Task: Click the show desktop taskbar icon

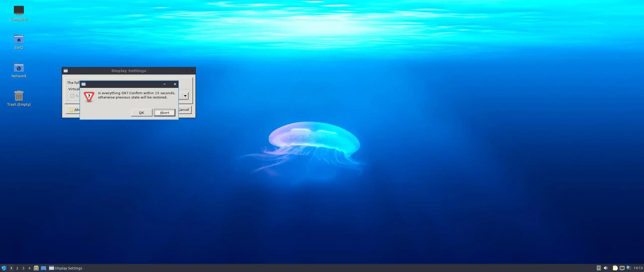Action: [x=44, y=268]
